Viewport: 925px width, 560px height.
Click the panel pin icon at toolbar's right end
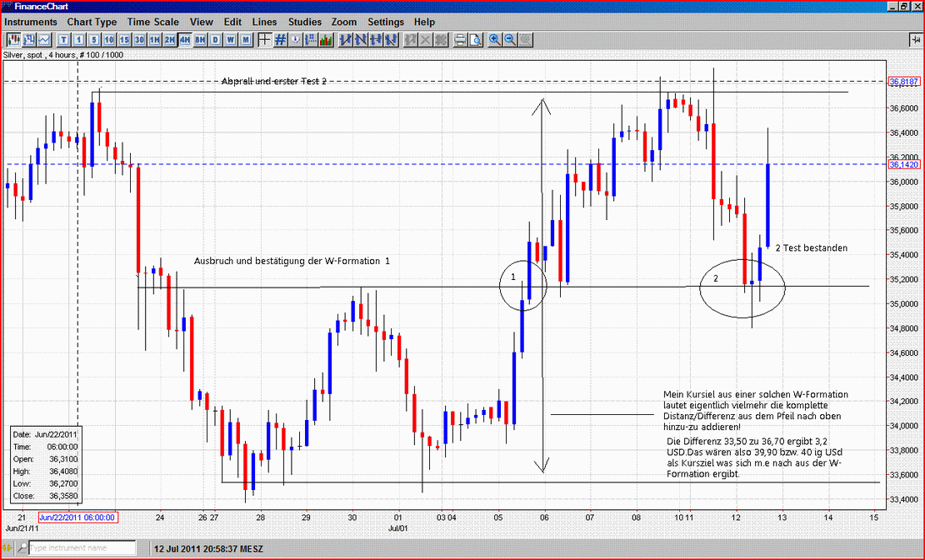pyautogui.click(x=915, y=39)
